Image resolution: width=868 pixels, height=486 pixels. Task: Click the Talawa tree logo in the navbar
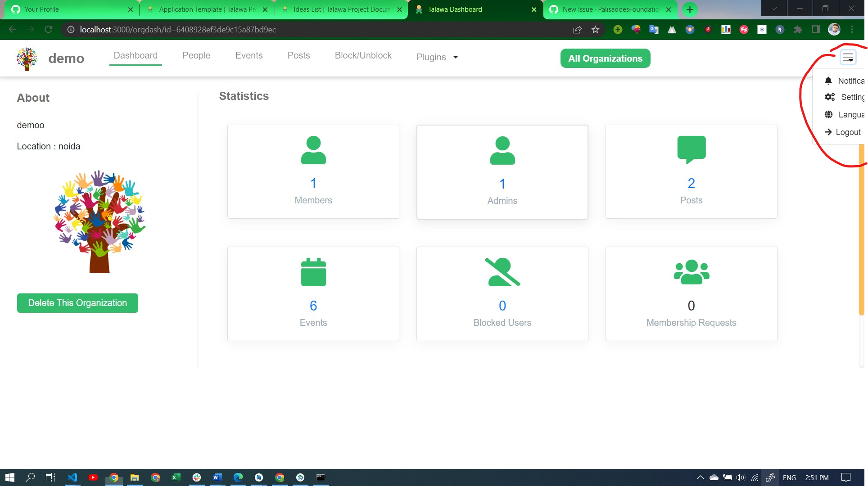pos(26,58)
